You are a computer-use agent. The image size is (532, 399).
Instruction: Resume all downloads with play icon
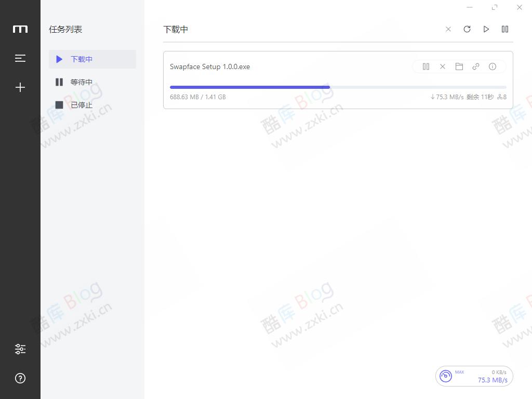(x=486, y=29)
